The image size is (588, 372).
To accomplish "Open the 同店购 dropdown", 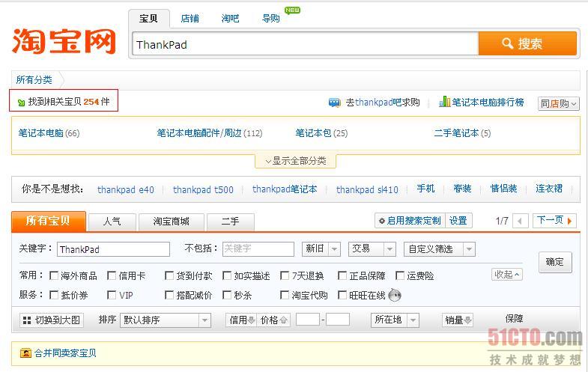I will click(x=558, y=103).
